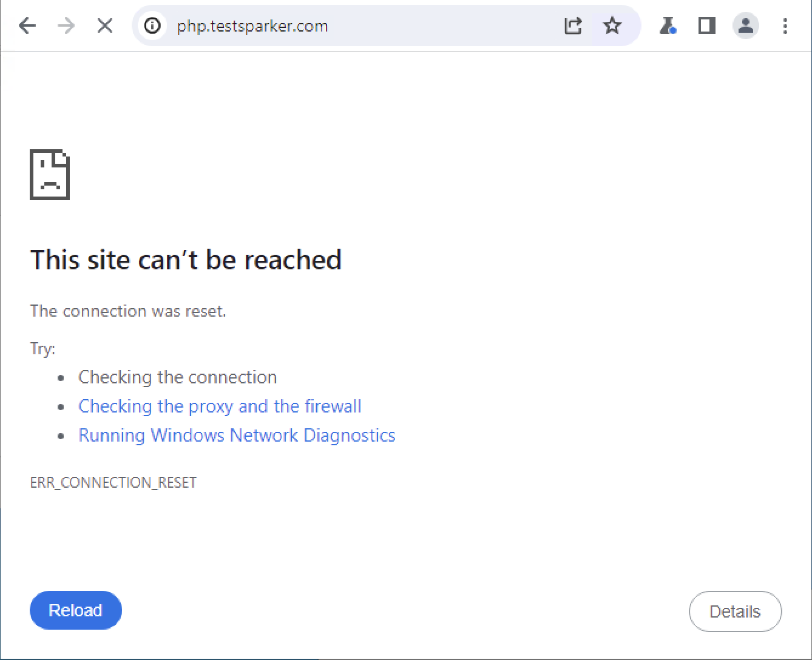812x660 pixels.
Task: Click "This site can't be reached" heading
Action: coord(186,260)
